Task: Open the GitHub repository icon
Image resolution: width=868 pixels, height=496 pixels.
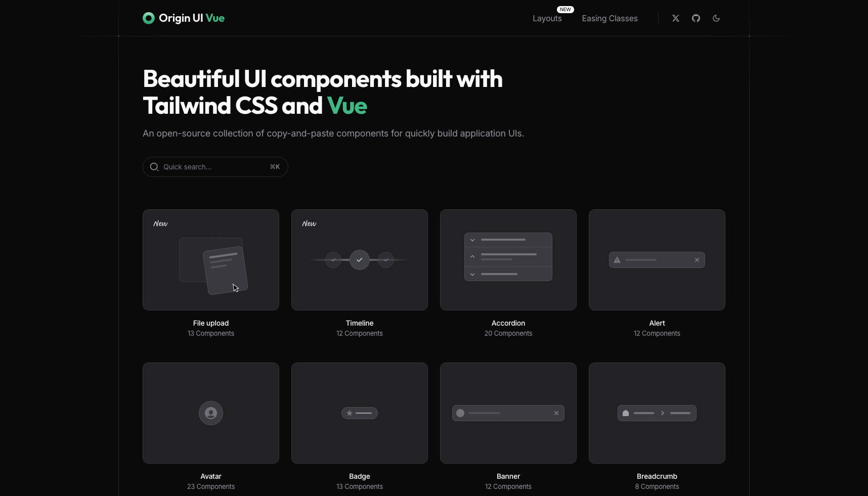Action: 696,18
